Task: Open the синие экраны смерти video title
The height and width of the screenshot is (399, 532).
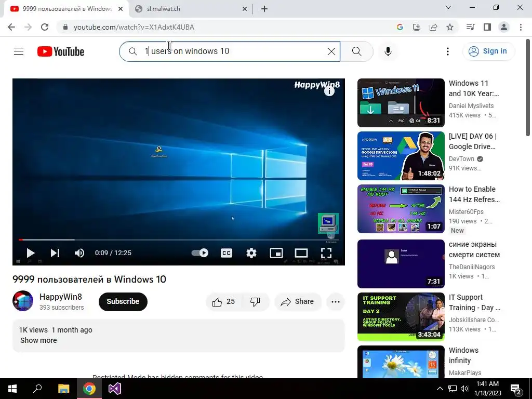Action: [x=474, y=249]
